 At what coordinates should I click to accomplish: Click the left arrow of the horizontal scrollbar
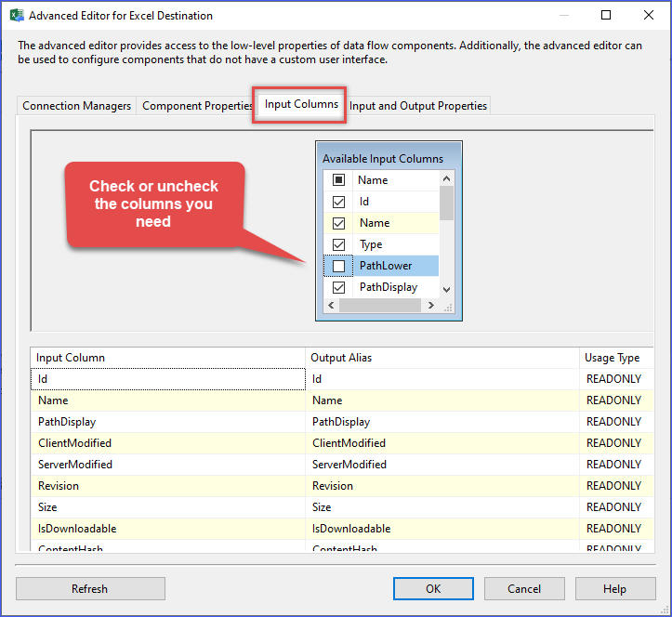pos(331,305)
